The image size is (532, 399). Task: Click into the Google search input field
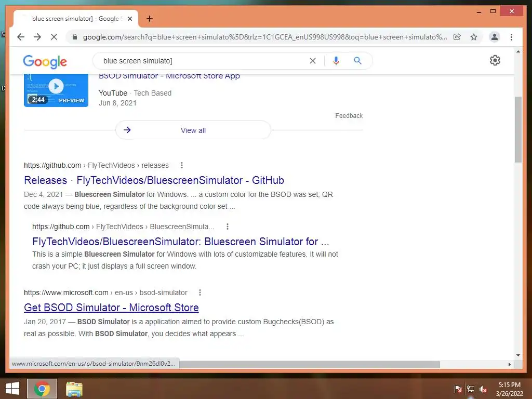click(204, 61)
